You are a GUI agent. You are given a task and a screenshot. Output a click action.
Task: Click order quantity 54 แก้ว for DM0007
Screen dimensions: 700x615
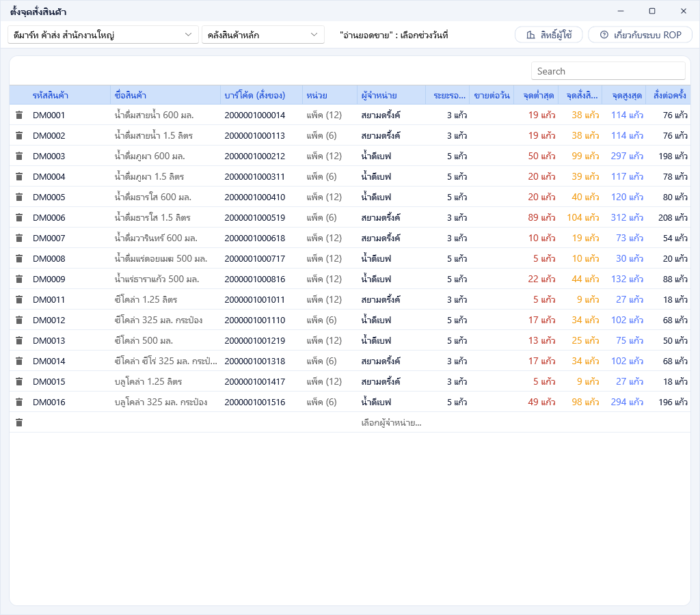pos(675,238)
